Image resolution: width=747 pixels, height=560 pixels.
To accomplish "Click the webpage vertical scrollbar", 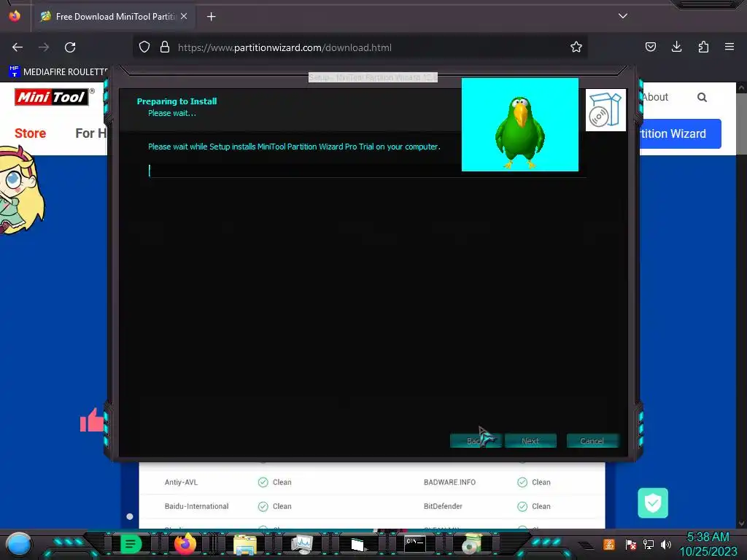I will (741, 305).
